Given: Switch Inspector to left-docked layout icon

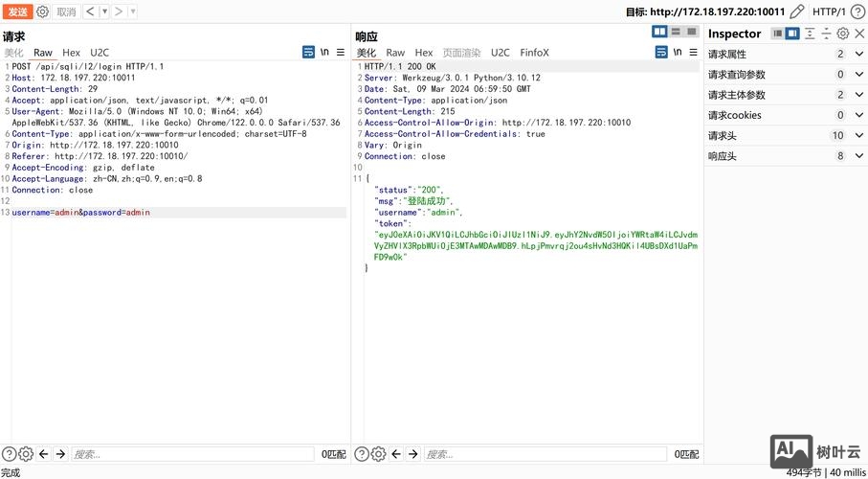Looking at the screenshot, I should point(778,34).
